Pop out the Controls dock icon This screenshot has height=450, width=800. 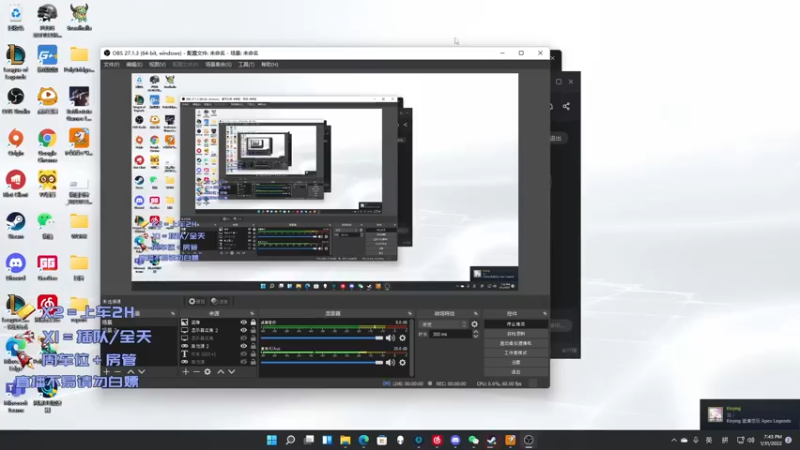pyautogui.click(x=545, y=313)
